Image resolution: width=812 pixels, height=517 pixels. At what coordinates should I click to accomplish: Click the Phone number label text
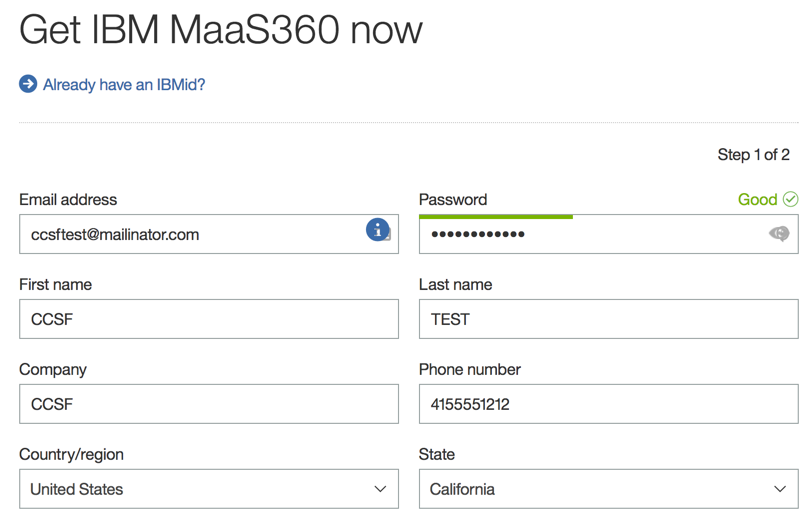(469, 369)
